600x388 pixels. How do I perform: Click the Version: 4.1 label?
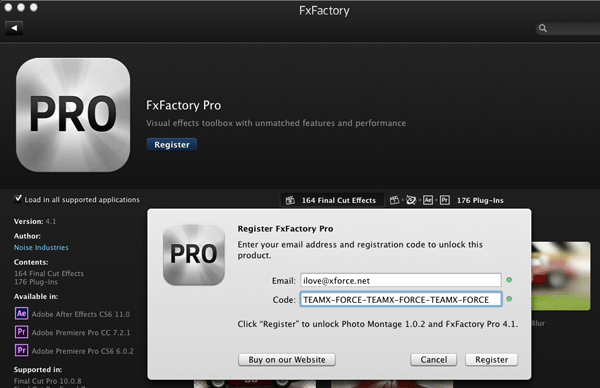point(35,221)
